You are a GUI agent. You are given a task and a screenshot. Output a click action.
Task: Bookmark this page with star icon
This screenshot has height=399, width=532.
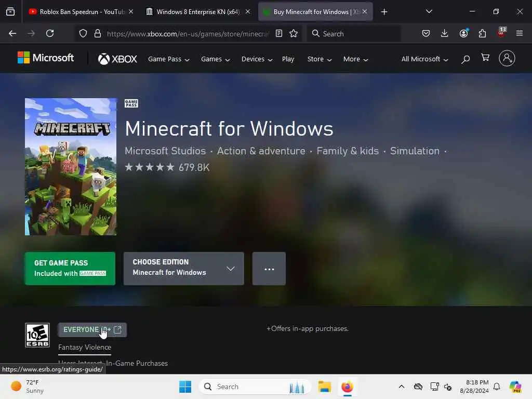294,33
